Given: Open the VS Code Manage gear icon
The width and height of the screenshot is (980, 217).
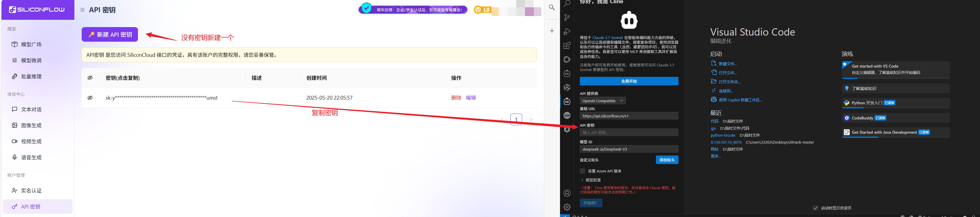Looking at the screenshot, I should click(x=567, y=207).
